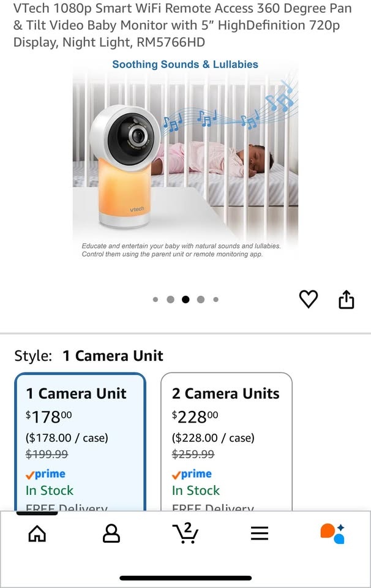Jump to the last image carousel dot
Viewport: 371px width, 588px height.
(216, 300)
